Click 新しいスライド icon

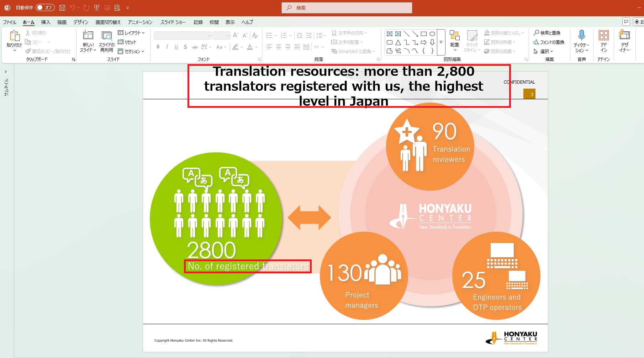tap(88, 35)
